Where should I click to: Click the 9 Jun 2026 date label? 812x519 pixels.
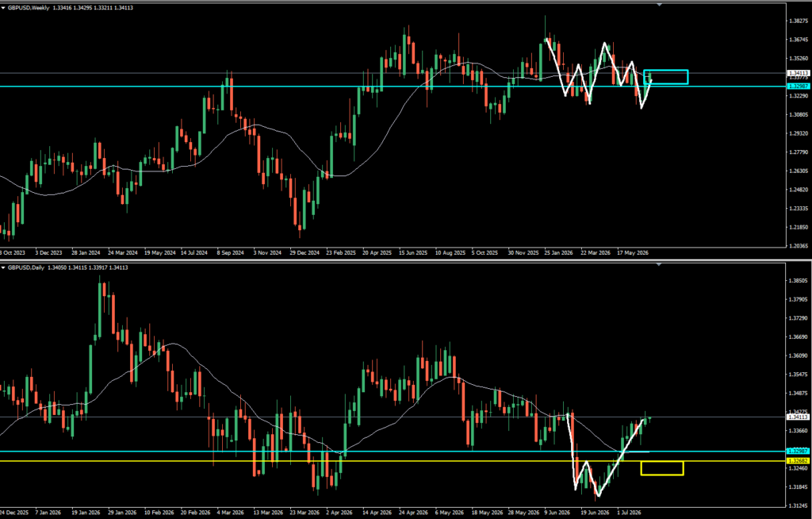[557, 513]
